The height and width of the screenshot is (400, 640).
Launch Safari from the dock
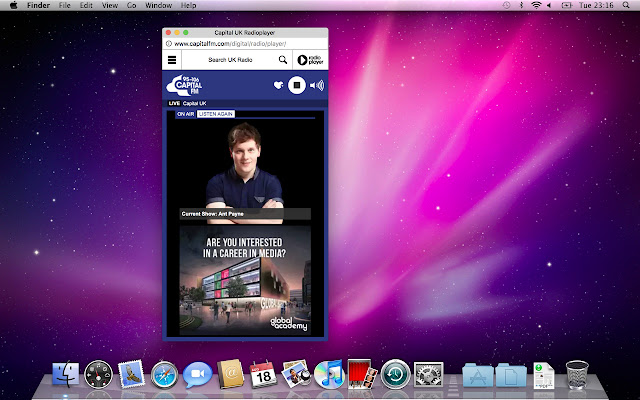(x=165, y=375)
